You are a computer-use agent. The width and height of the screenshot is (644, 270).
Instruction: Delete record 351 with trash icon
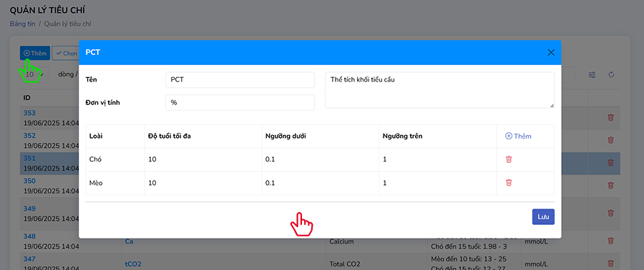tap(611, 163)
